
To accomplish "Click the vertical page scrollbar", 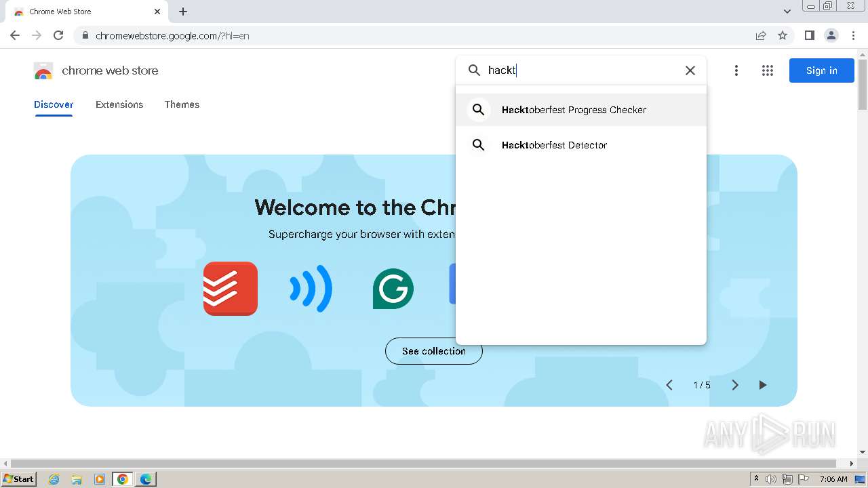I will tap(863, 85).
